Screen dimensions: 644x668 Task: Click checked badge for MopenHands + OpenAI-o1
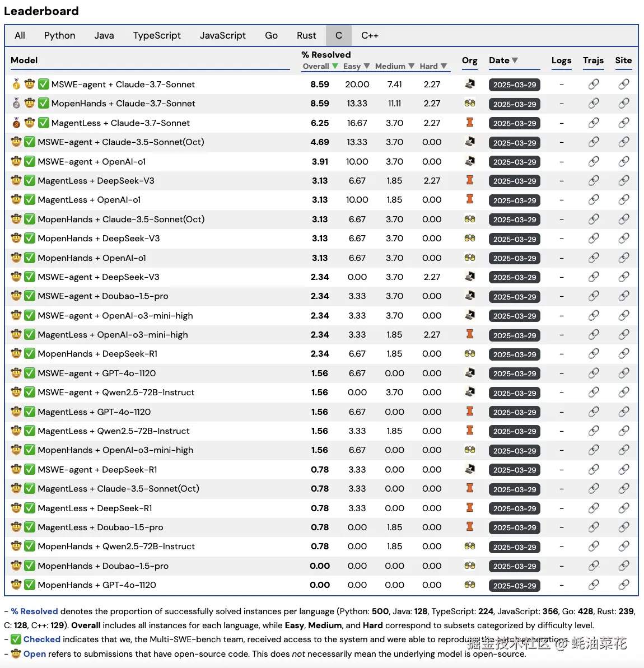coord(30,258)
